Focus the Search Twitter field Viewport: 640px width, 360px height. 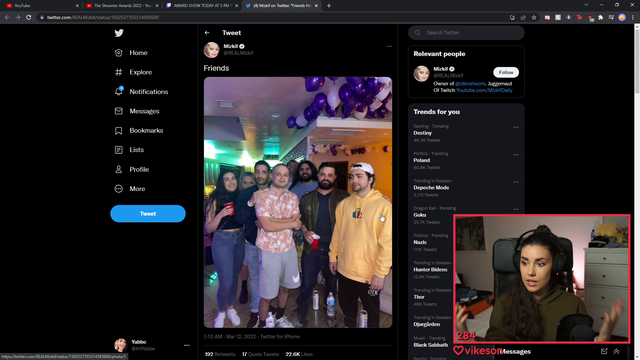(466, 33)
